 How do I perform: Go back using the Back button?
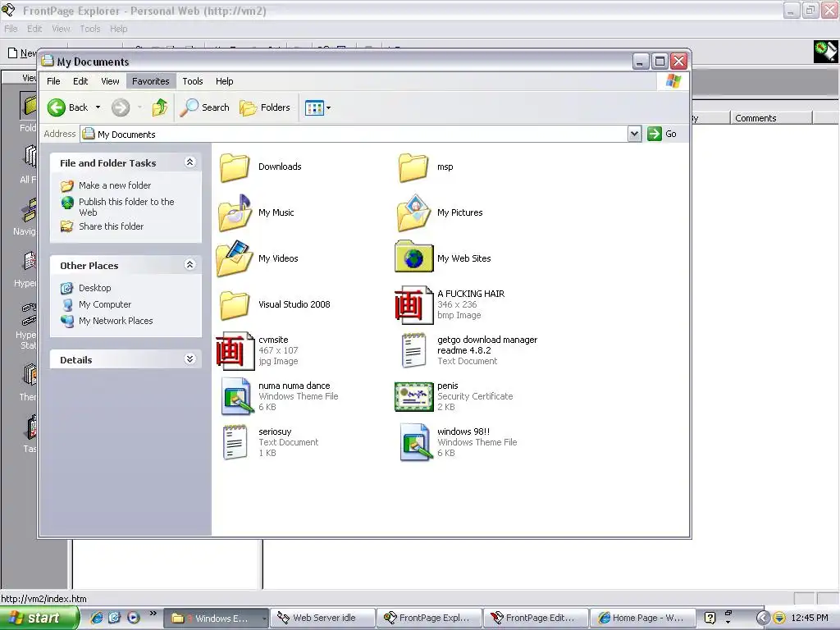pos(67,107)
